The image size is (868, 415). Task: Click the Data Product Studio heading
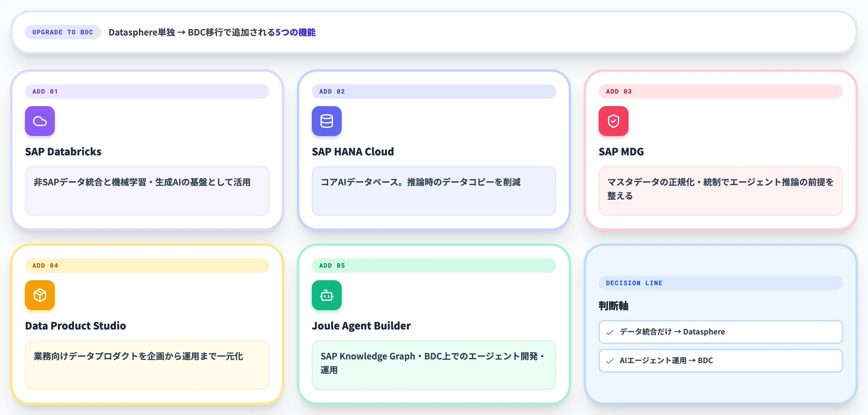[75, 326]
